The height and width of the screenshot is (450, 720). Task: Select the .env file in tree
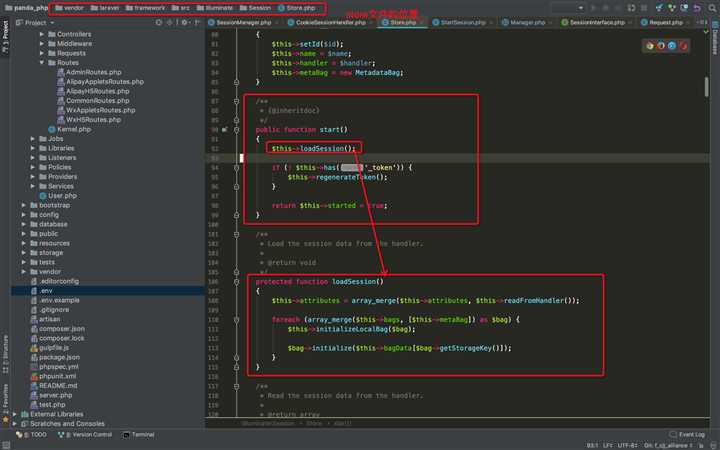(x=107, y=291)
